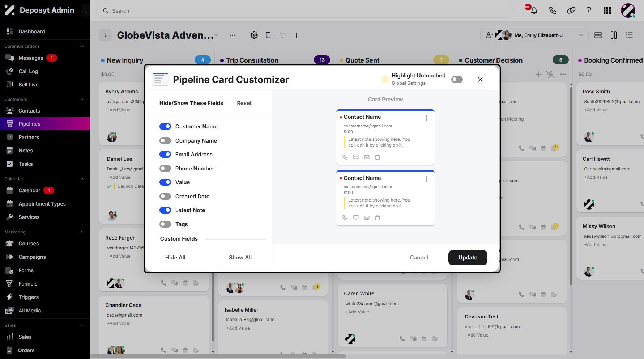Collapse the Marketing sidebar section
The width and height of the screenshot is (644, 359).
82,232
